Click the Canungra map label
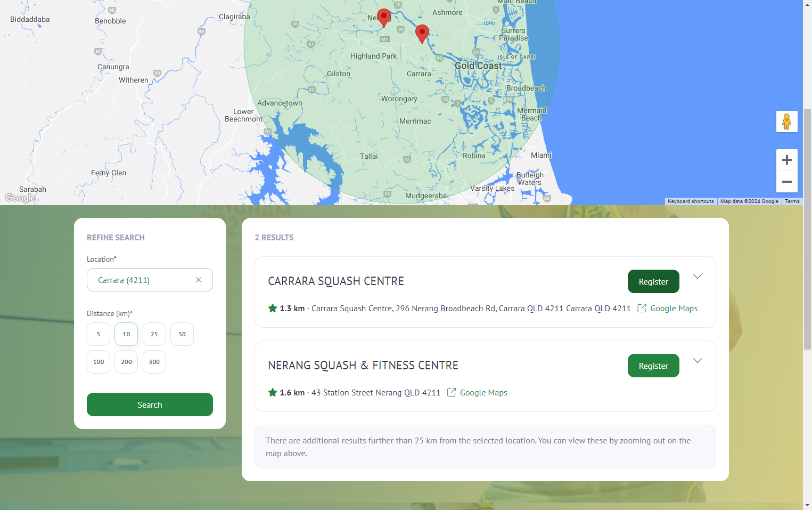This screenshot has height=510, width=812. pyautogui.click(x=113, y=67)
